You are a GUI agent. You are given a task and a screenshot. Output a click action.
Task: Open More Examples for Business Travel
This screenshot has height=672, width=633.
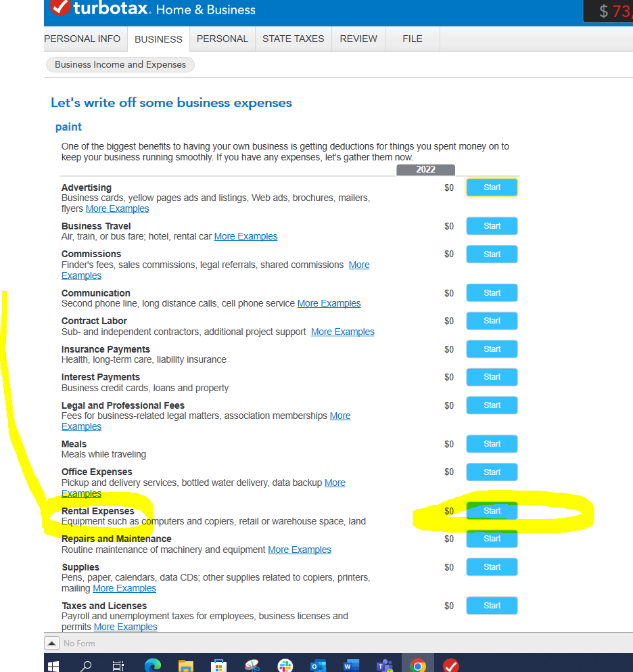(246, 237)
